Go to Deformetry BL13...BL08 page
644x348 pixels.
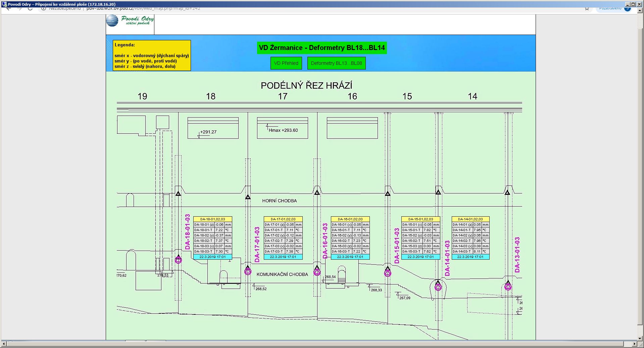pyautogui.click(x=336, y=63)
